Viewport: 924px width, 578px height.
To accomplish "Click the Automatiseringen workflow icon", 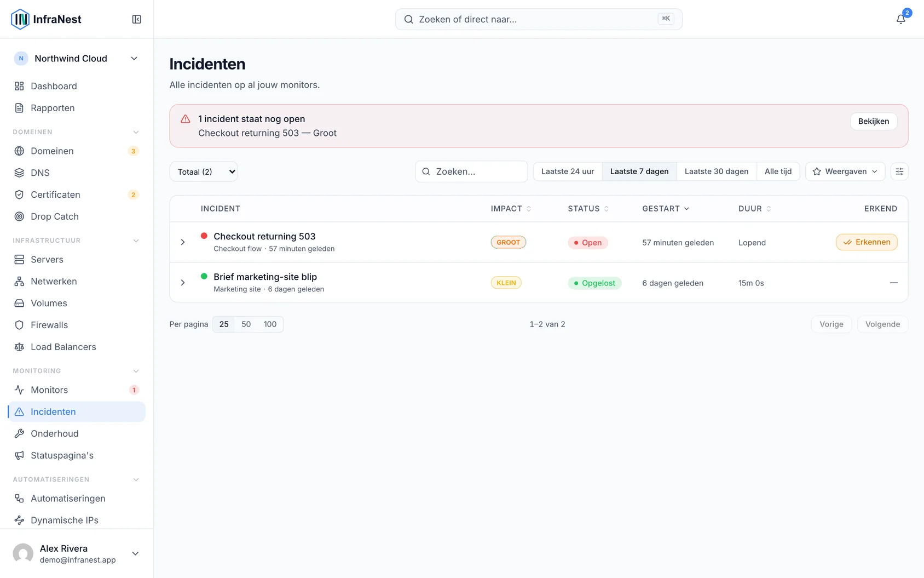I will [19, 498].
